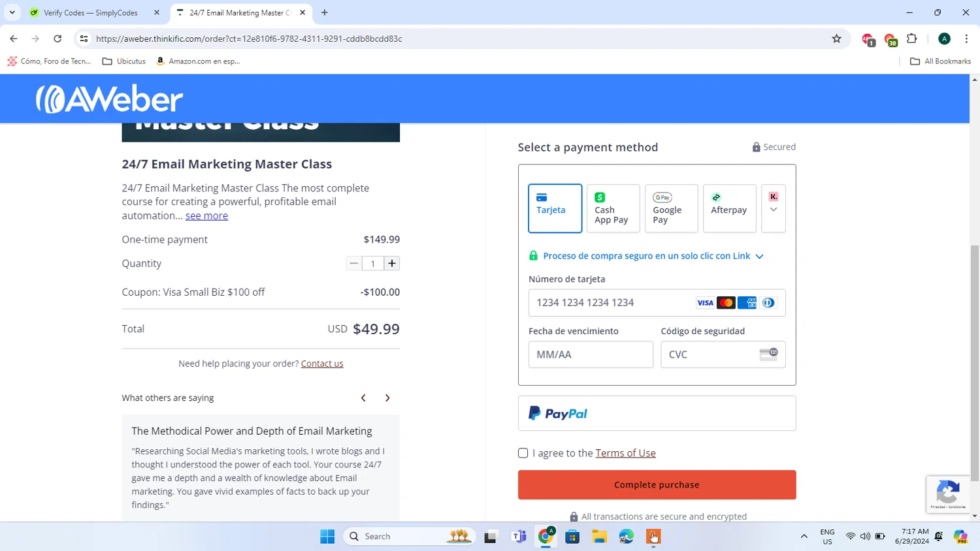Open the Contact us link
Viewport: 980px width, 551px height.
click(322, 364)
